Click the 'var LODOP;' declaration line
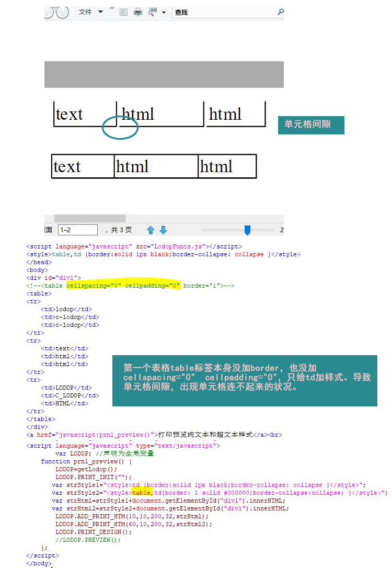This screenshot has height=568, width=392. 74,453
